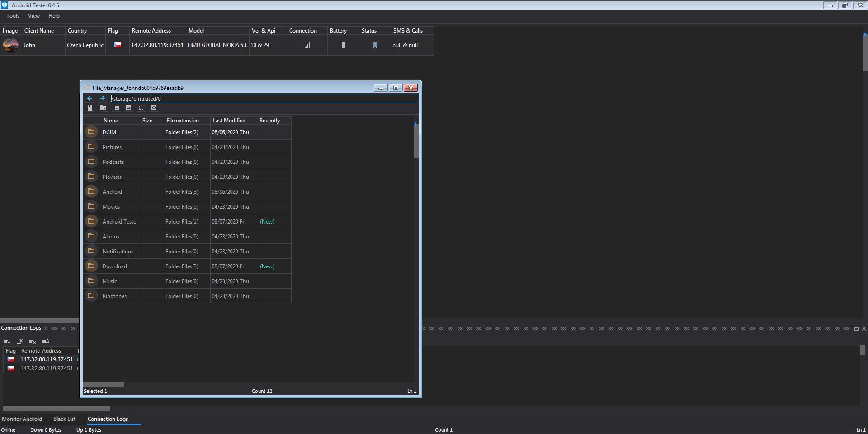868x434 pixels.
Task: Click the Client Name column header
Action: (44, 31)
